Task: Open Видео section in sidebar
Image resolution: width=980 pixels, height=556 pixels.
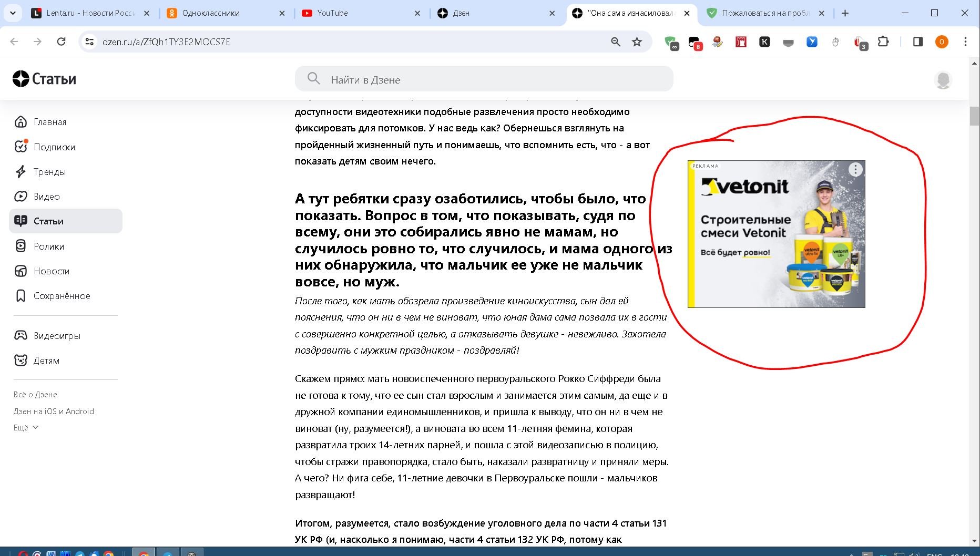Action: [x=46, y=197]
